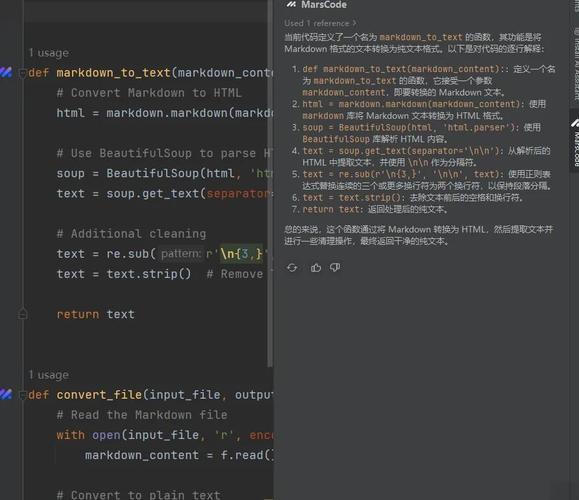This screenshot has width=579, height=500.
Task: Collapse the markdown_to_text function fold marker
Action: (x=22, y=73)
